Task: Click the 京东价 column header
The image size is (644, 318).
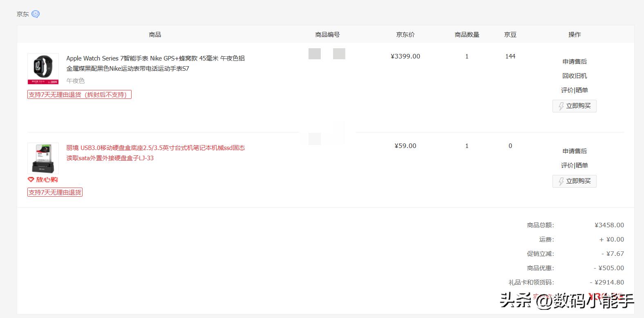Action: 405,35
